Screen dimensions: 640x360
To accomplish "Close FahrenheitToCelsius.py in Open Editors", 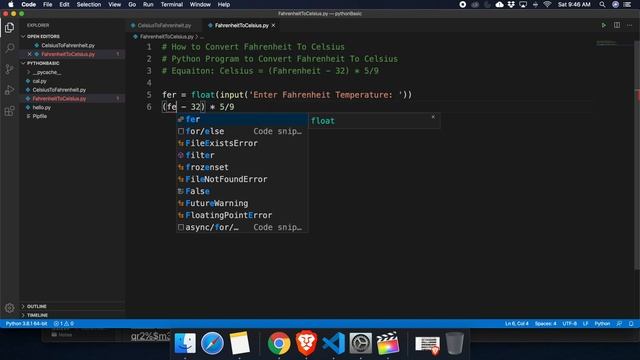I will [29, 54].
